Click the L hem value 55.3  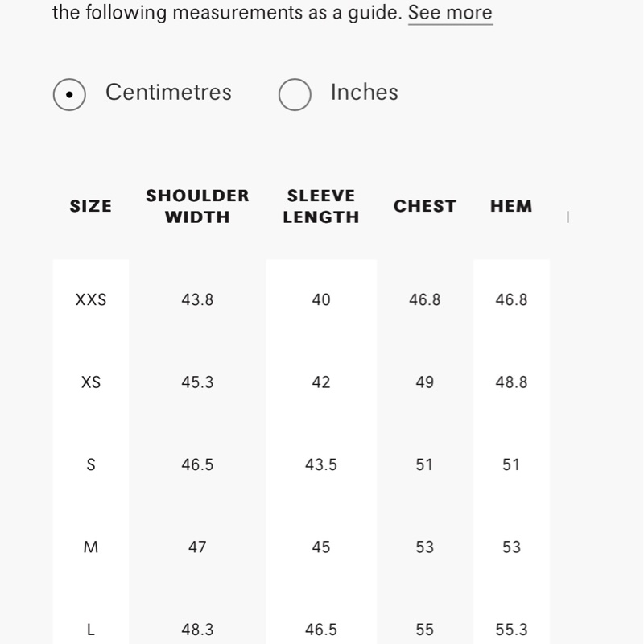[x=511, y=630]
